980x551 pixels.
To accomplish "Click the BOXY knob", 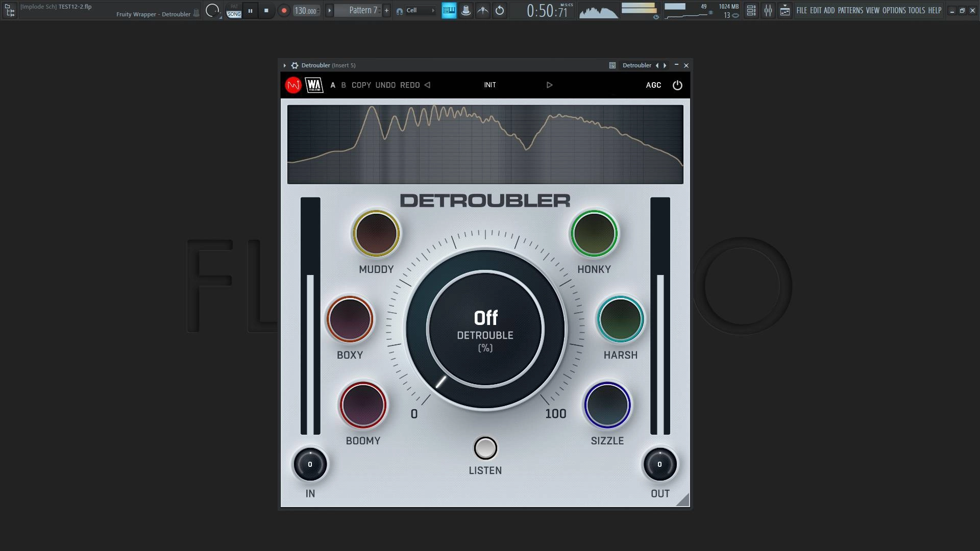I will click(350, 319).
